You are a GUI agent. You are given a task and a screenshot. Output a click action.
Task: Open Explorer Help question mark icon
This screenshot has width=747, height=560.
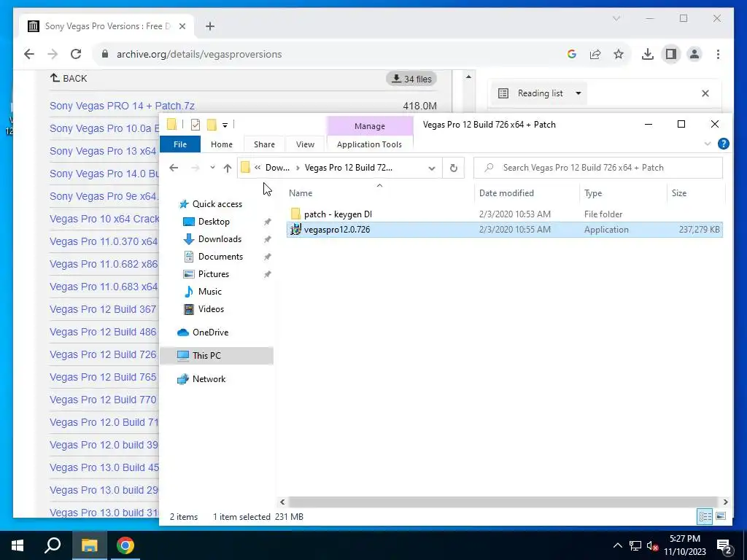pos(723,144)
